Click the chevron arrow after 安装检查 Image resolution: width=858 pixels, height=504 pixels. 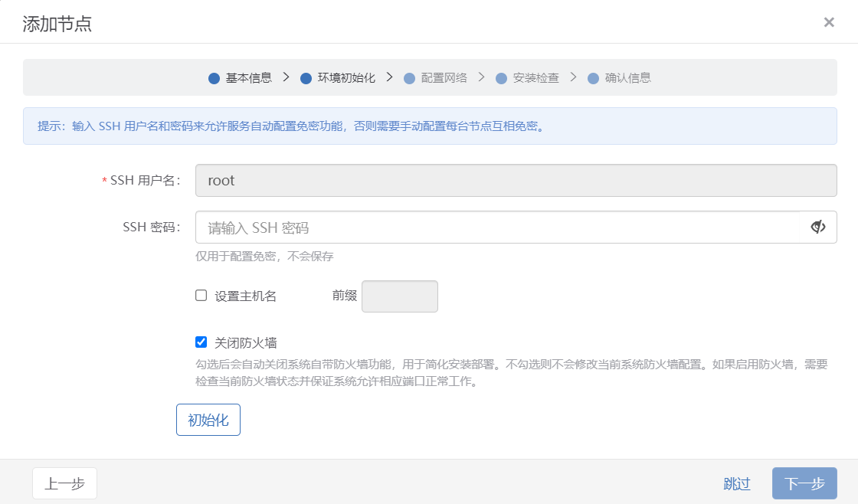573,77
